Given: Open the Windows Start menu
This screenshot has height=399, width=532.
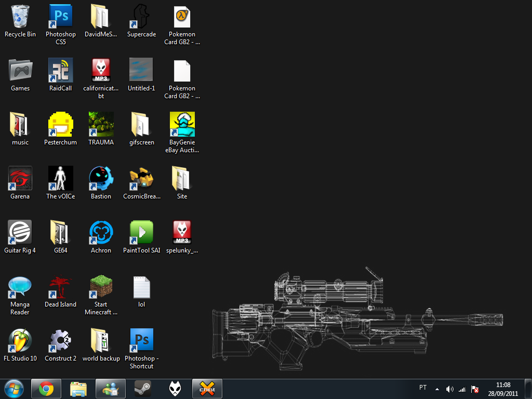Looking at the screenshot, I should [x=14, y=389].
